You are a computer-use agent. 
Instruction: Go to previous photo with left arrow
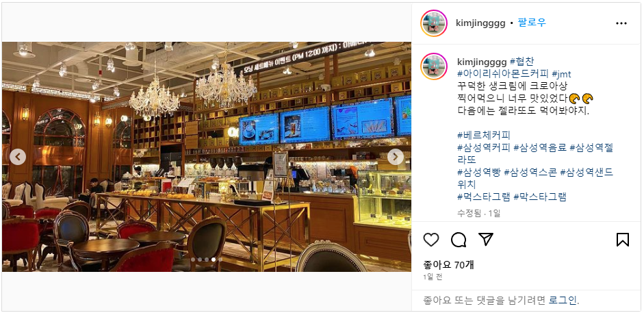18,156
